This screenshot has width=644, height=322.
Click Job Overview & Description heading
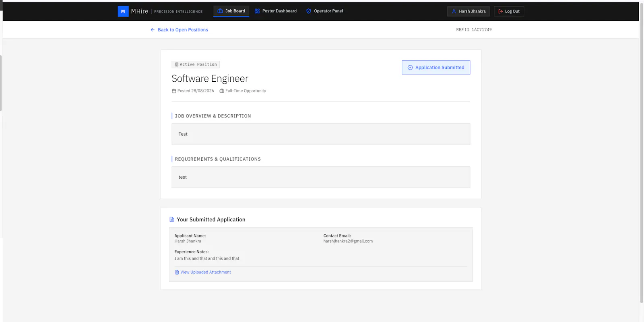(x=213, y=116)
